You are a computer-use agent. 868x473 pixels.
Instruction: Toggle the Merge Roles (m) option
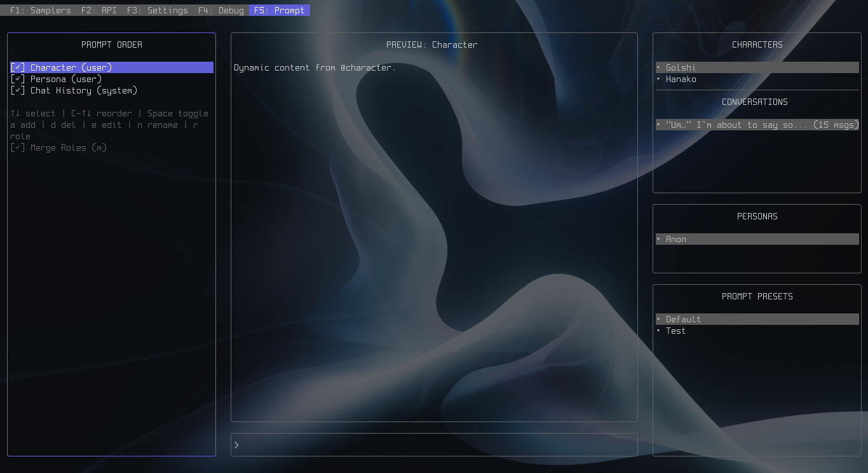click(58, 147)
